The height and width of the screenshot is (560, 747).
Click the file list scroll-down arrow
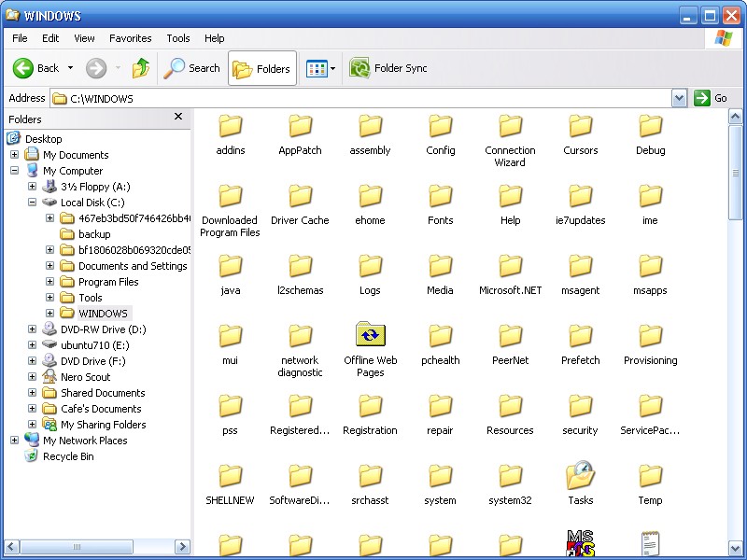click(x=735, y=548)
